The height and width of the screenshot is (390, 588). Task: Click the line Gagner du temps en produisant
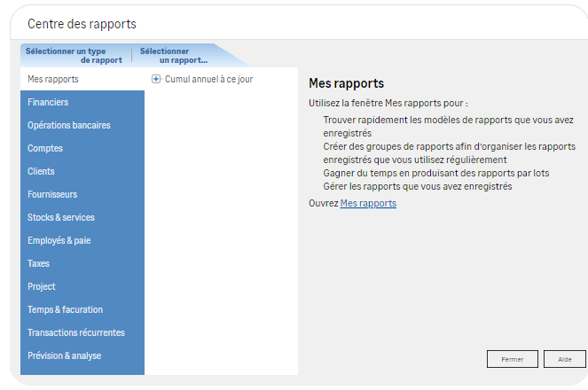tap(436, 173)
